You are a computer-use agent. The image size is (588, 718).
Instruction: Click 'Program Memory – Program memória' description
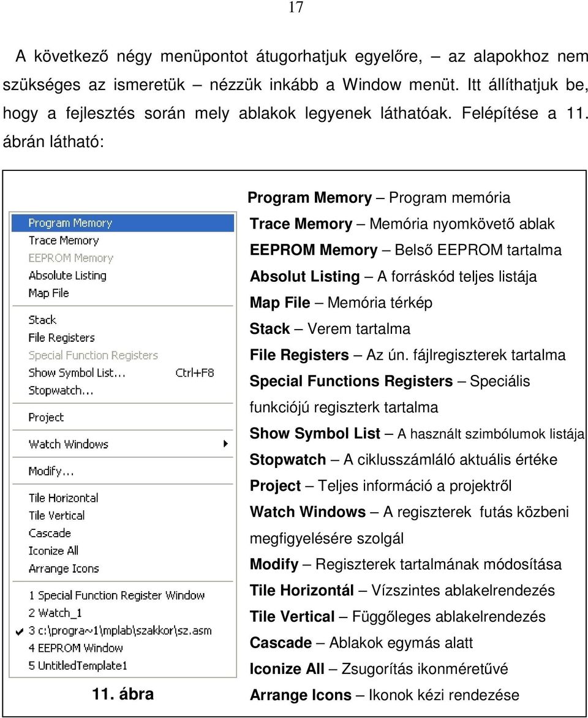[x=379, y=198]
